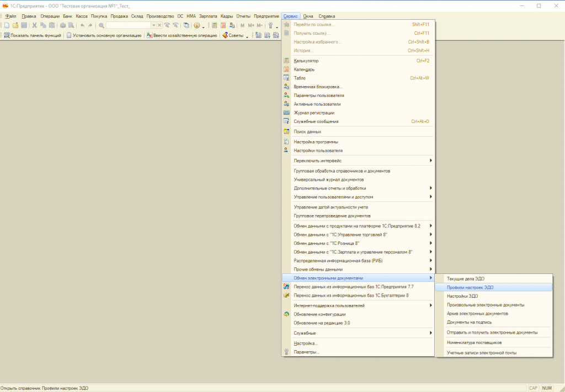This screenshot has height=392, width=565.
Task: Click the Print preview toolbar icon
Action: point(71,25)
